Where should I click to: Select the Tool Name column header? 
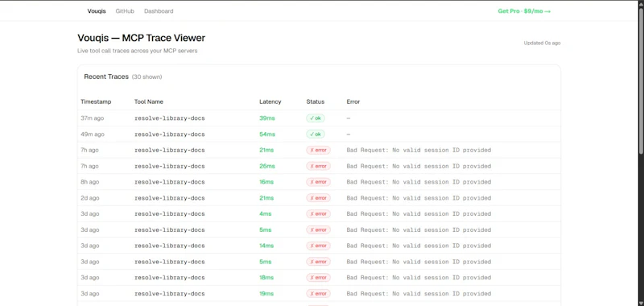[149, 101]
